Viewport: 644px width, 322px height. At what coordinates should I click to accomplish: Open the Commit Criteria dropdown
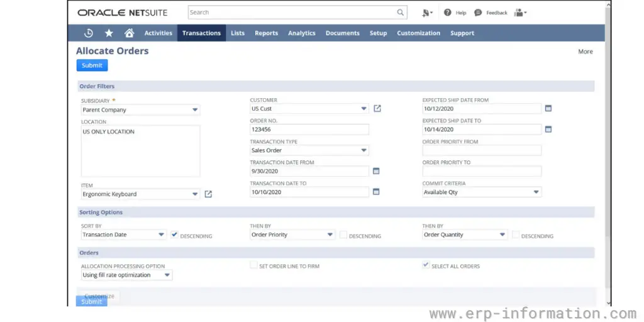(x=536, y=192)
